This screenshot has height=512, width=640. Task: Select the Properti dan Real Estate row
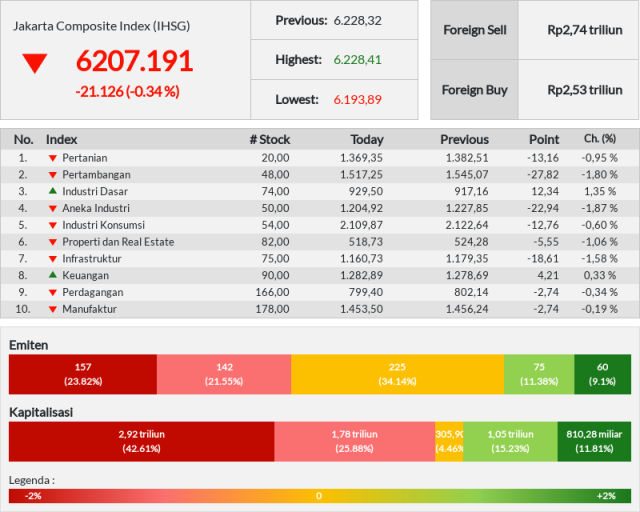(x=320, y=242)
